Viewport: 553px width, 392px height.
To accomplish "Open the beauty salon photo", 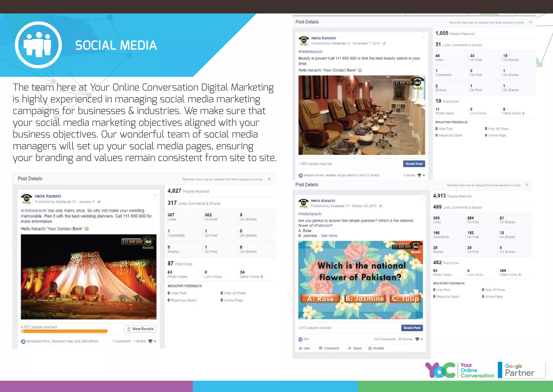I will (362, 115).
